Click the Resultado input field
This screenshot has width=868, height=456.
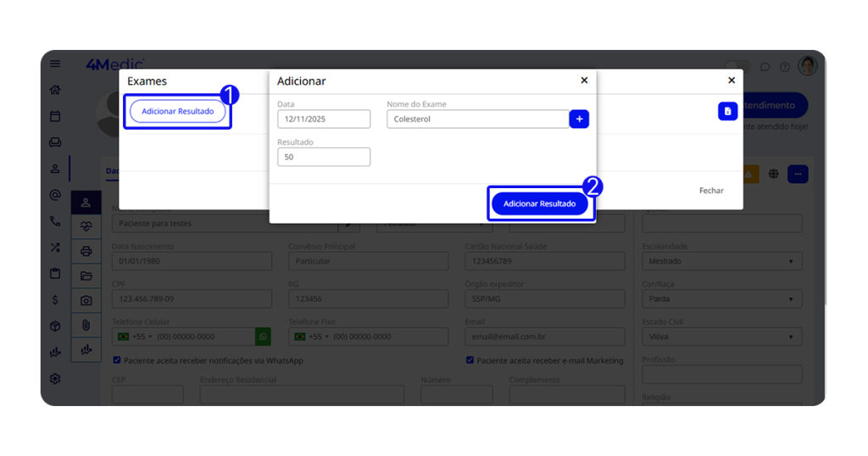[x=323, y=157]
